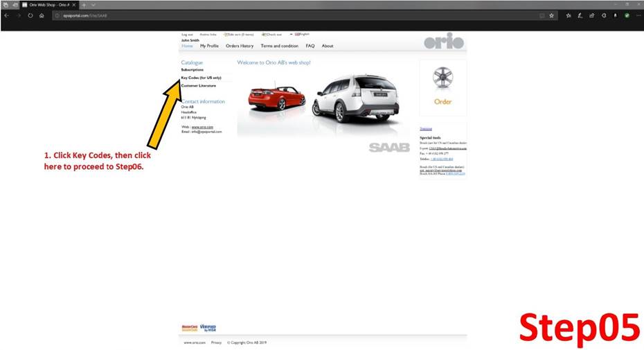This screenshot has width=644, height=350.
Task: Open the footer Privacy link
Action: point(216,342)
